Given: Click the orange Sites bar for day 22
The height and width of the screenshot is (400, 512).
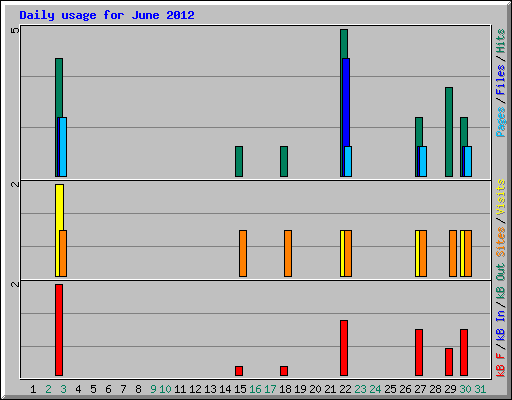Looking at the screenshot, I should 348,253.
